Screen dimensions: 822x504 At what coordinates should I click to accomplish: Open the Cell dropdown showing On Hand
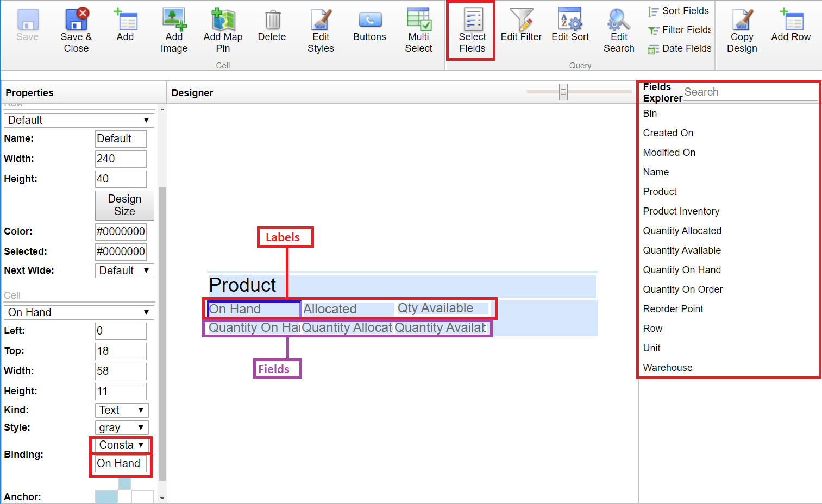click(x=79, y=312)
